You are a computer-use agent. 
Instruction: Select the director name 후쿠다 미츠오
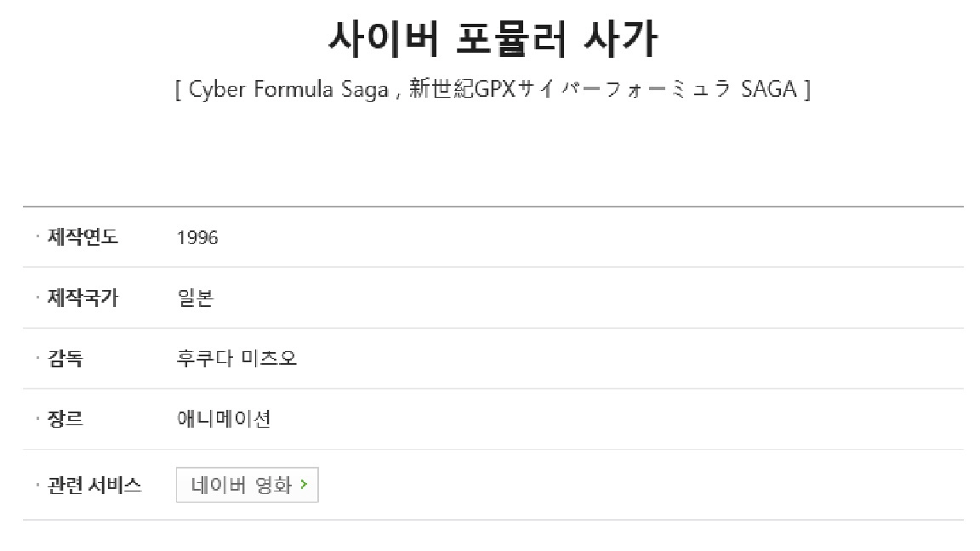point(236,358)
